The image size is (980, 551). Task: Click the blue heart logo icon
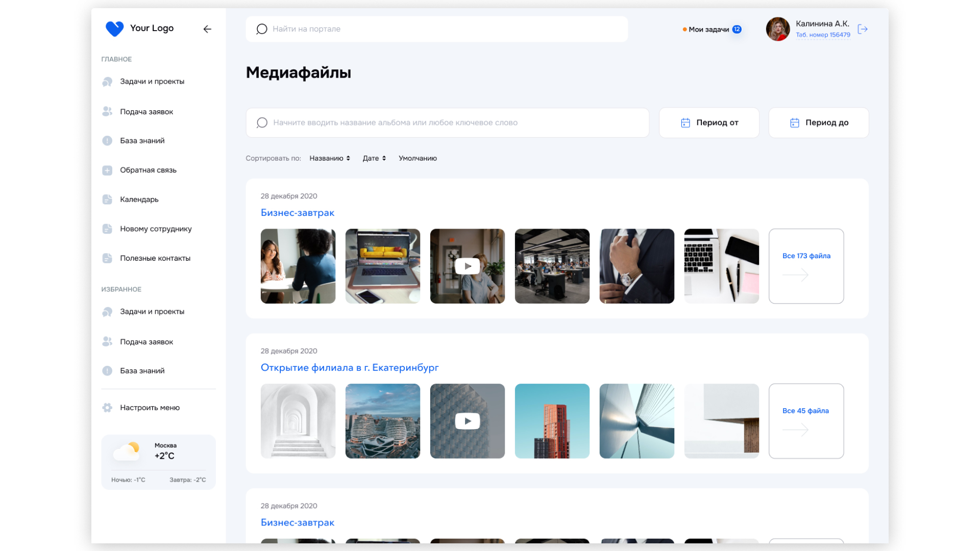click(x=114, y=29)
